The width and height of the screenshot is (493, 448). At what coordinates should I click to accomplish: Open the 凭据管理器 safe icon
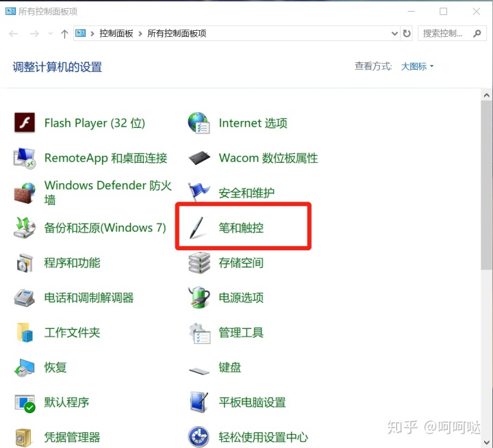24,437
